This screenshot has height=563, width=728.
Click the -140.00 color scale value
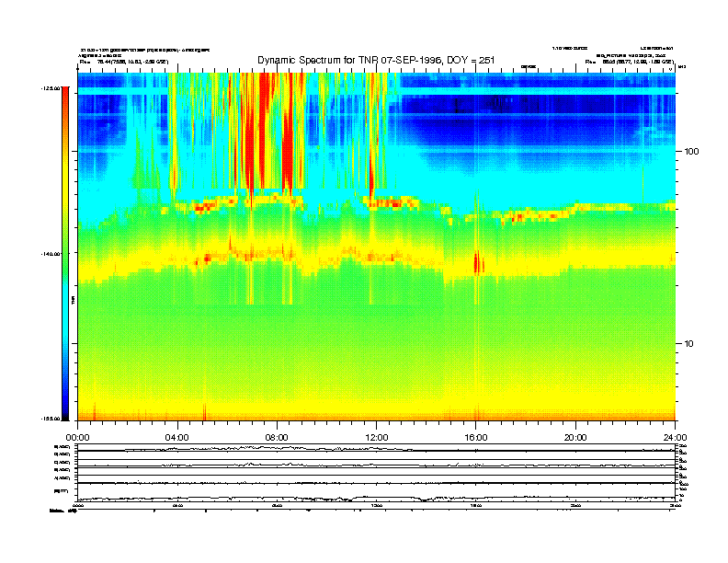(51, 254)
